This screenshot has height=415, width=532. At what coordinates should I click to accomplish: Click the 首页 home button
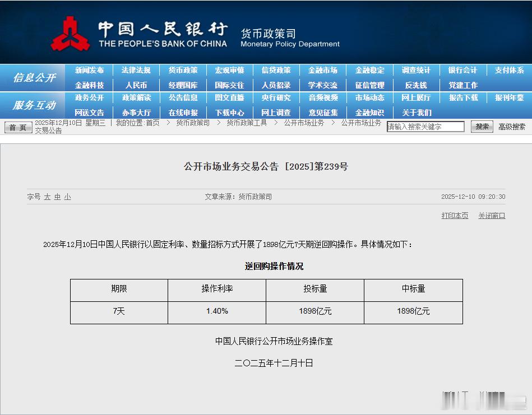[18, 126]
